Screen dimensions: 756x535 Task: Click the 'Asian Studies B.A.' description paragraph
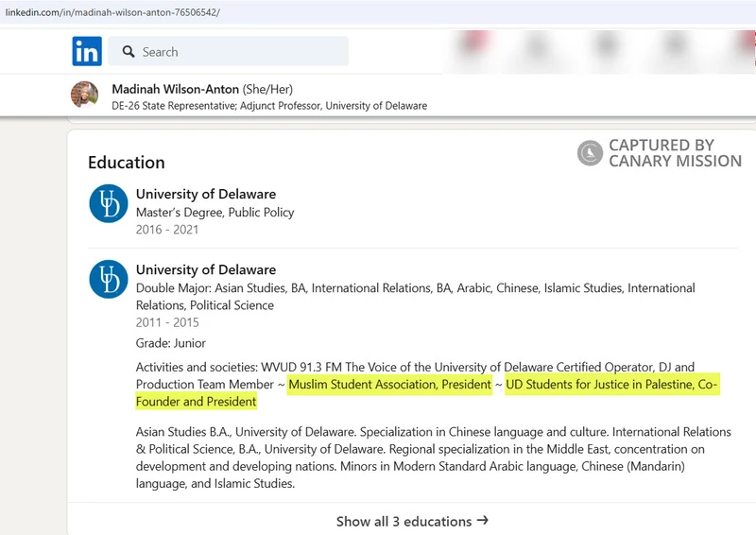coord(434,457)
